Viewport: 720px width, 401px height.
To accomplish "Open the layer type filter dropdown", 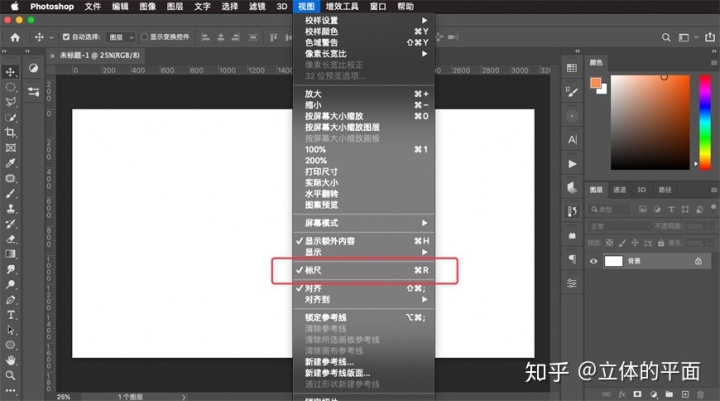I will 610,209.
